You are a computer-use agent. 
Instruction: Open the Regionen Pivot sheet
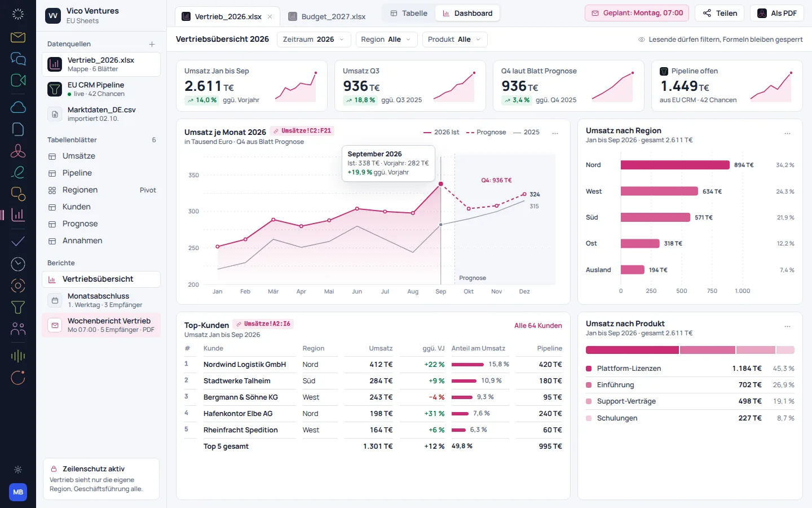(x=101, y=190)
